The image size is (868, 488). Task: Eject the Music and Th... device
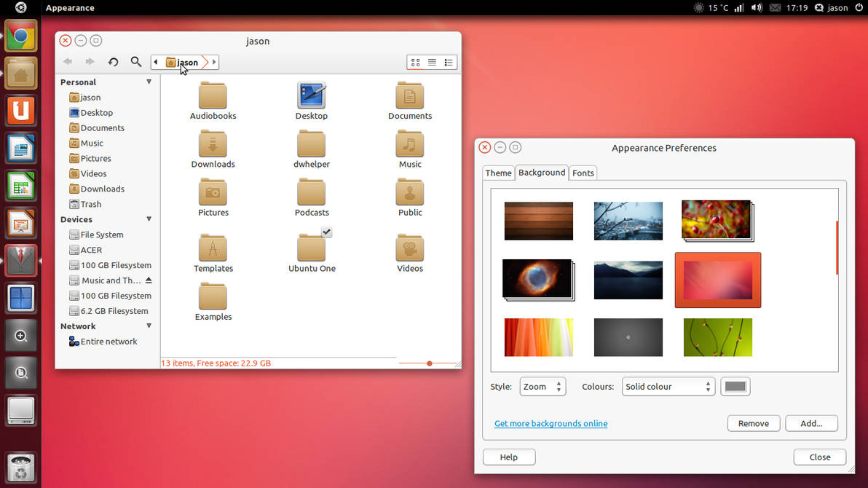pos(149,280)
